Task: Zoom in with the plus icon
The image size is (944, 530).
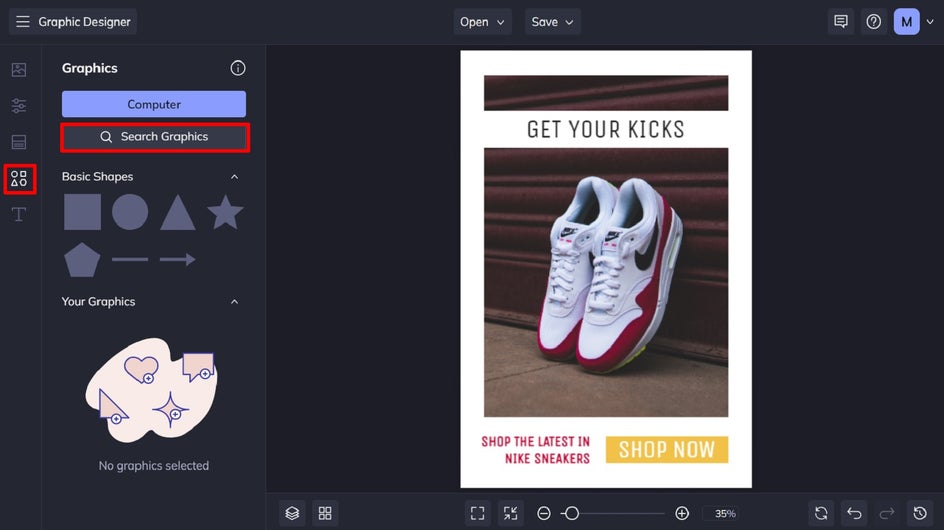Action: [x=682, y=513]
